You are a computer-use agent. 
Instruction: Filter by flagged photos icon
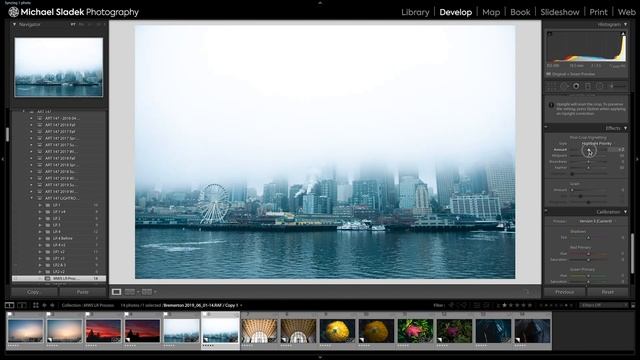(451, 305)
